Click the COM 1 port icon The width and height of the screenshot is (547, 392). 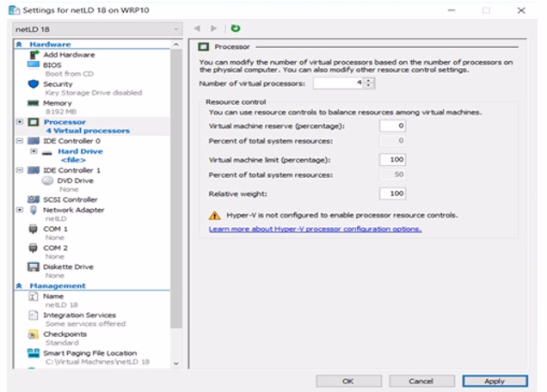pyautogui.click(x=34, y=230)
